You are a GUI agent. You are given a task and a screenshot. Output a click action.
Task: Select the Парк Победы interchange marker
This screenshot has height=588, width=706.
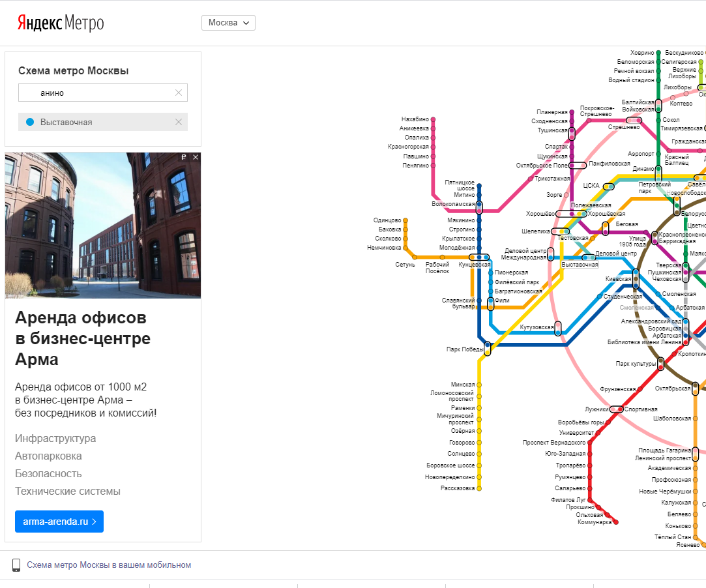click(x=488, y=349)
